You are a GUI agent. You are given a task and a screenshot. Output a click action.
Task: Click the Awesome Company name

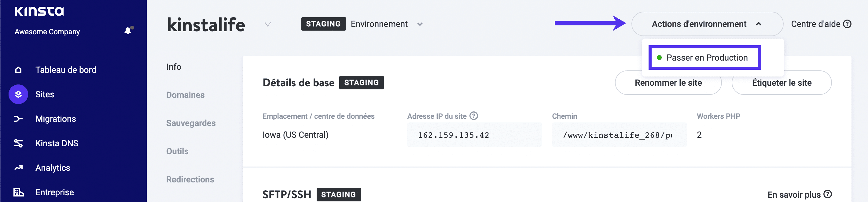coord(47,32)
